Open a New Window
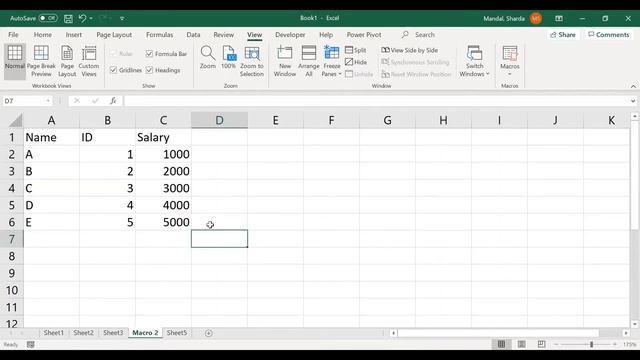The image size is (640, 360). 284,61
